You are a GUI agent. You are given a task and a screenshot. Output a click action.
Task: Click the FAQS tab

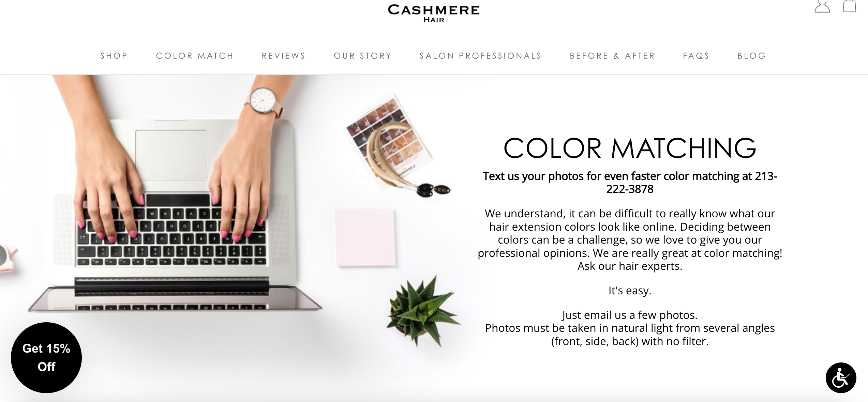697,55
